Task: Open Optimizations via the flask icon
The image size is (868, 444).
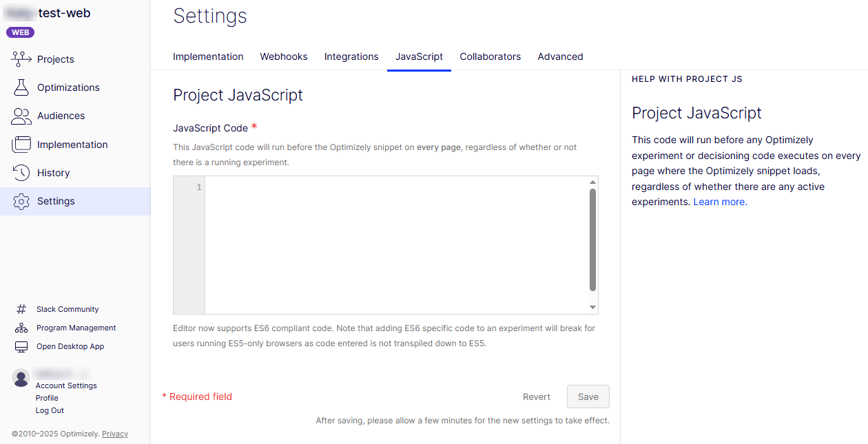Action: 21,87
